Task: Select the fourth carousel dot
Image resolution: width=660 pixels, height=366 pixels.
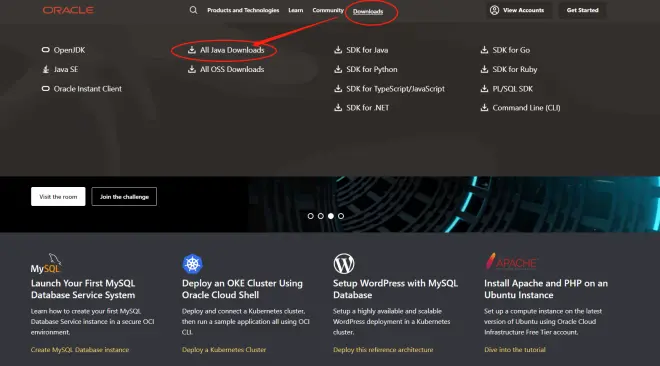Action: (x=341, y=216)
